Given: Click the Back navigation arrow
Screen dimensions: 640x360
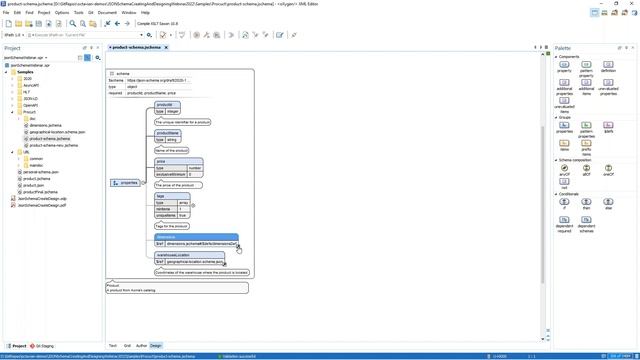Looking at the screenshot, I should pos(117,24).
